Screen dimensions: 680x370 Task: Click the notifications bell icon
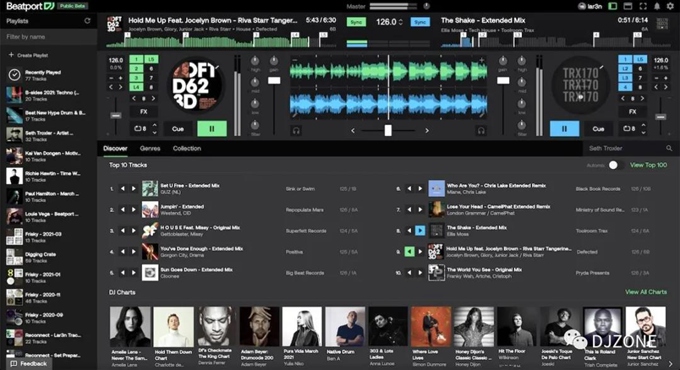(x=657, y=6)
